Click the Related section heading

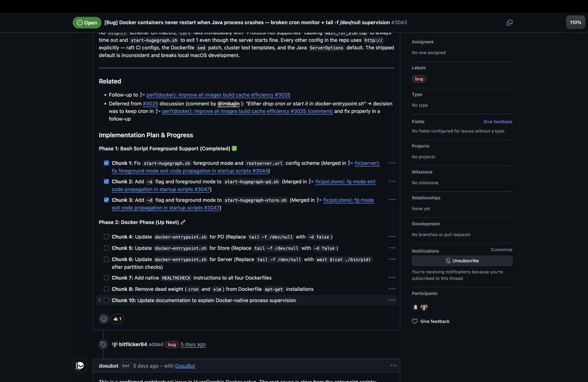click(110, 81)
